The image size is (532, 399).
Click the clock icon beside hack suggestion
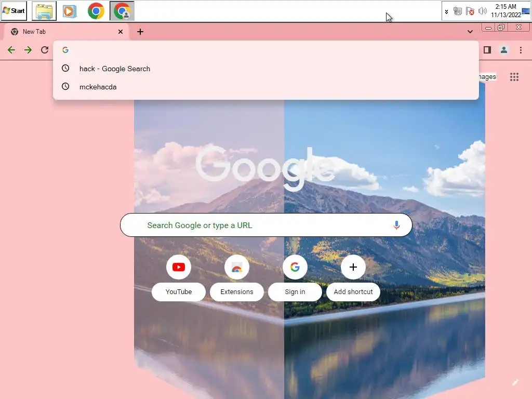coord(65,68)
